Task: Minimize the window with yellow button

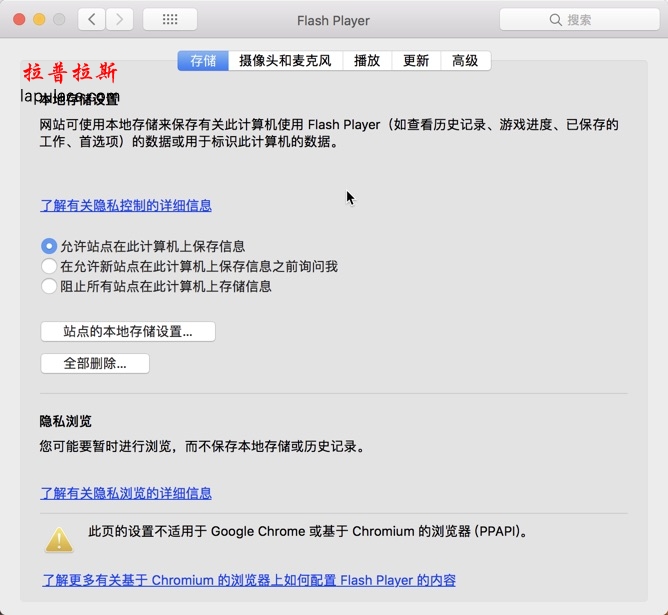Action: click(x=39, y=20)
